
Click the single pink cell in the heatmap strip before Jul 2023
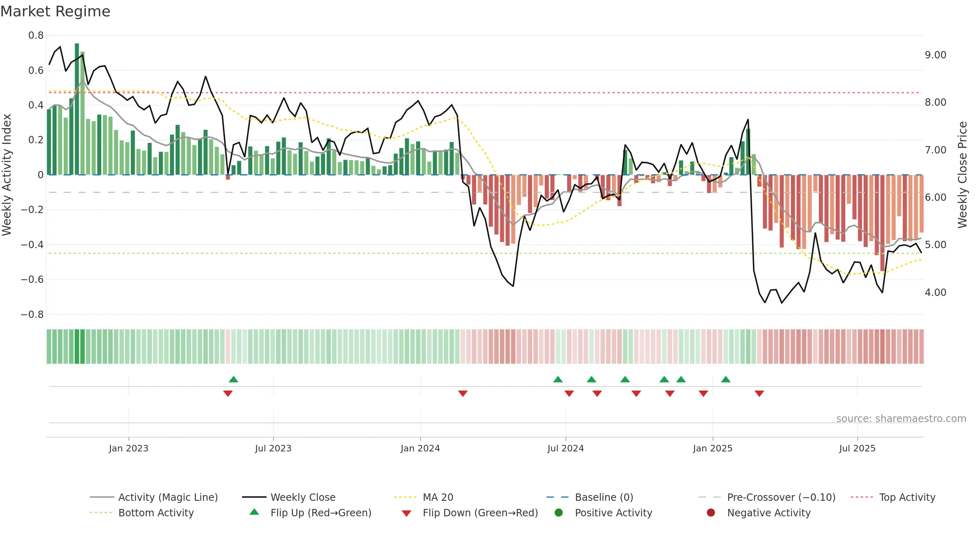228,347
